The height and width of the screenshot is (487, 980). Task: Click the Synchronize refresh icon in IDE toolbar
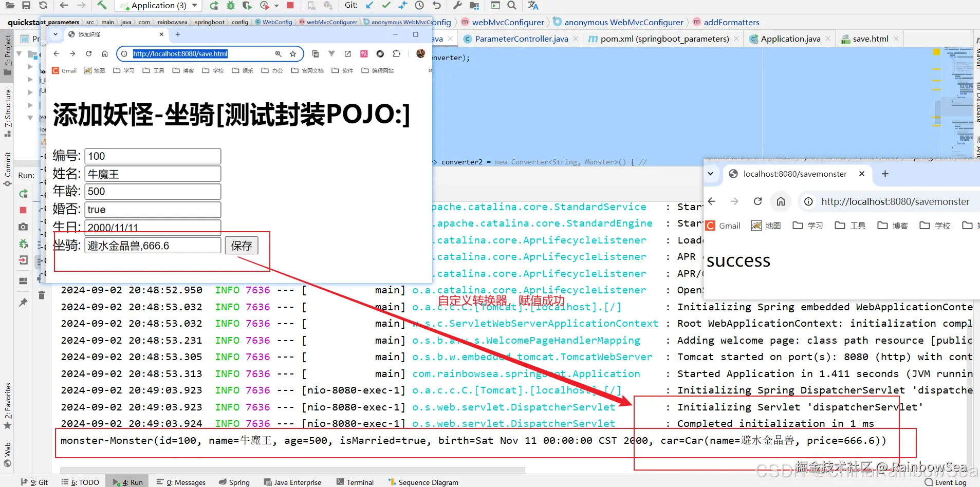coord(43,5)
